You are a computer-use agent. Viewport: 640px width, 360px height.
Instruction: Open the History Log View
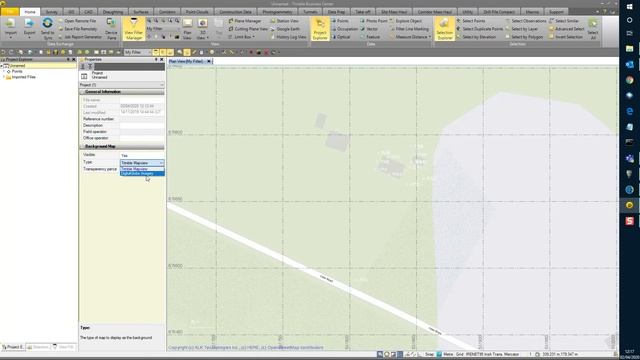[288, 37]
